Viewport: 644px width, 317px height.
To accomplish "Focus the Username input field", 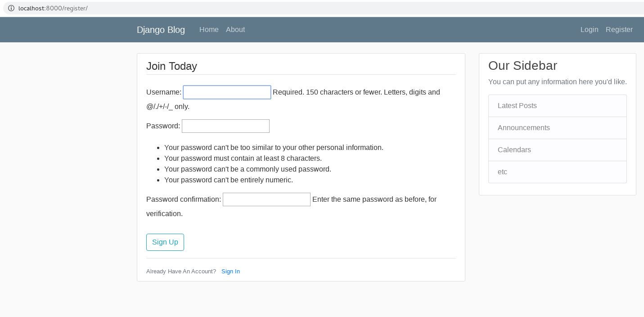I will coord(227,92).
